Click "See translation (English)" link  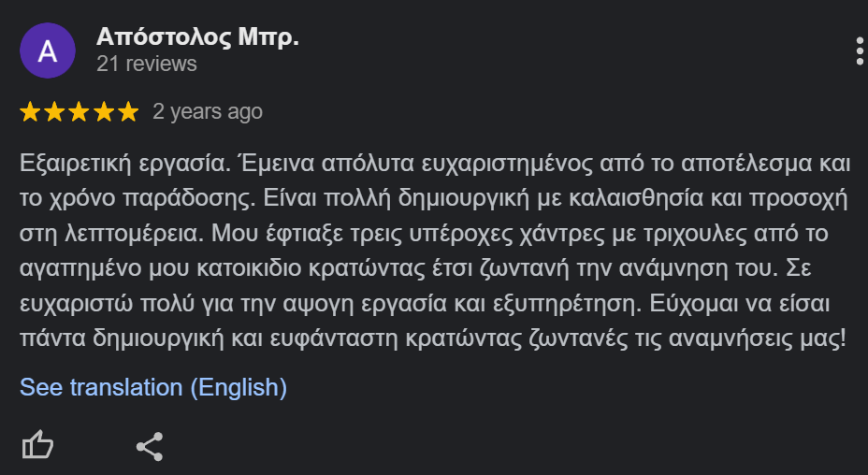(153, 387)
